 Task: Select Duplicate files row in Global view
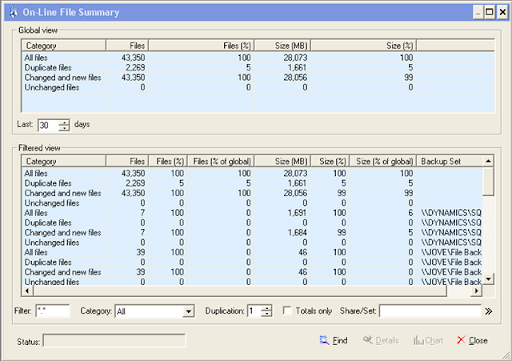[258, 68]
